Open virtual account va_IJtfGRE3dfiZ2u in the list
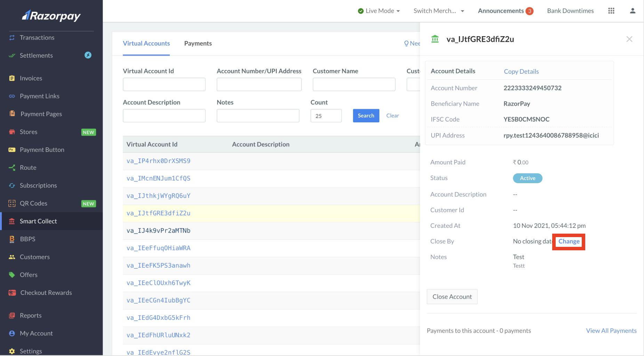 [158, 213]
